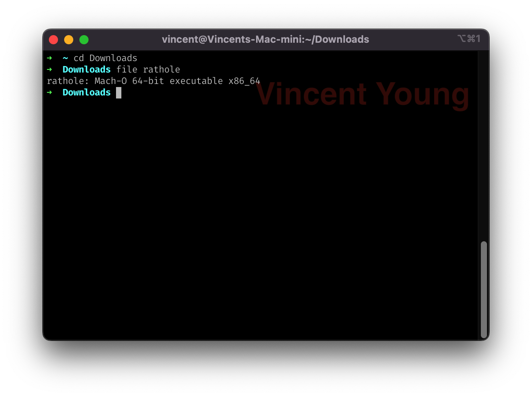Click the vertical scrollbar thumb
This screenshot has width=532, height=397.
pyautogui.click(x=484, y=290)
